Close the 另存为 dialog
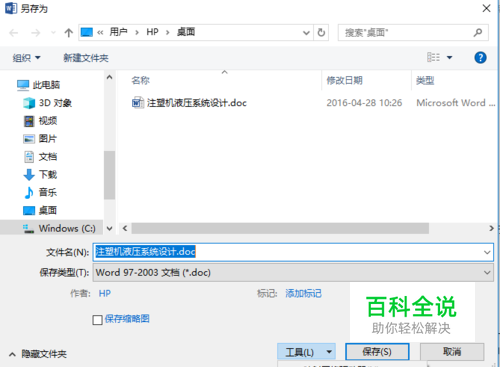This screenshot has width=500, height=367. 486,8
